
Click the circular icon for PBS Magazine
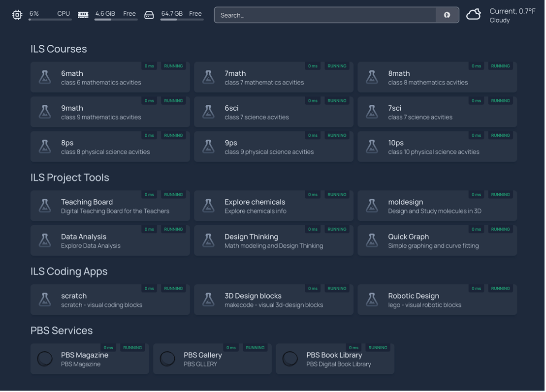coord(45,359)
